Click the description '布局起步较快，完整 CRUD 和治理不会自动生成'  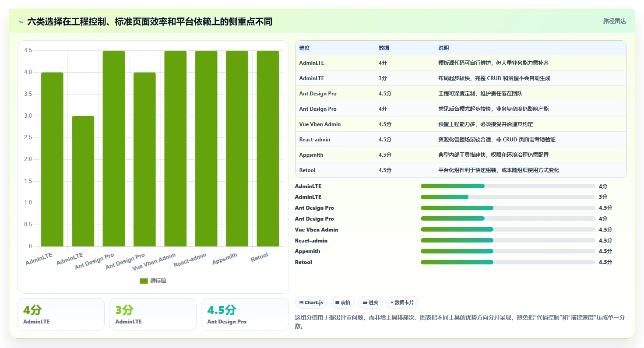coord(494,78)
